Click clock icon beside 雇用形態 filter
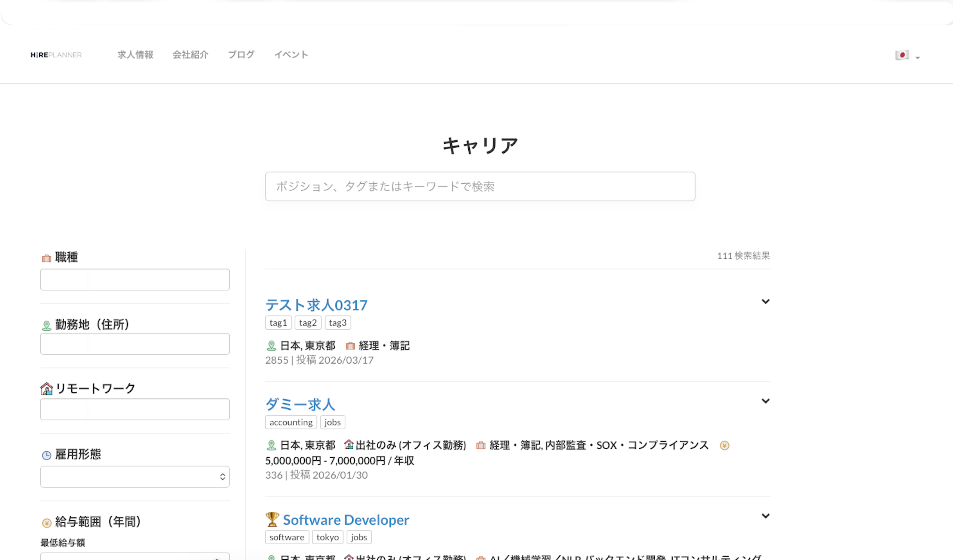Image resolution: width=953 pixels, height=560 pixels. (x=47, y=455)
